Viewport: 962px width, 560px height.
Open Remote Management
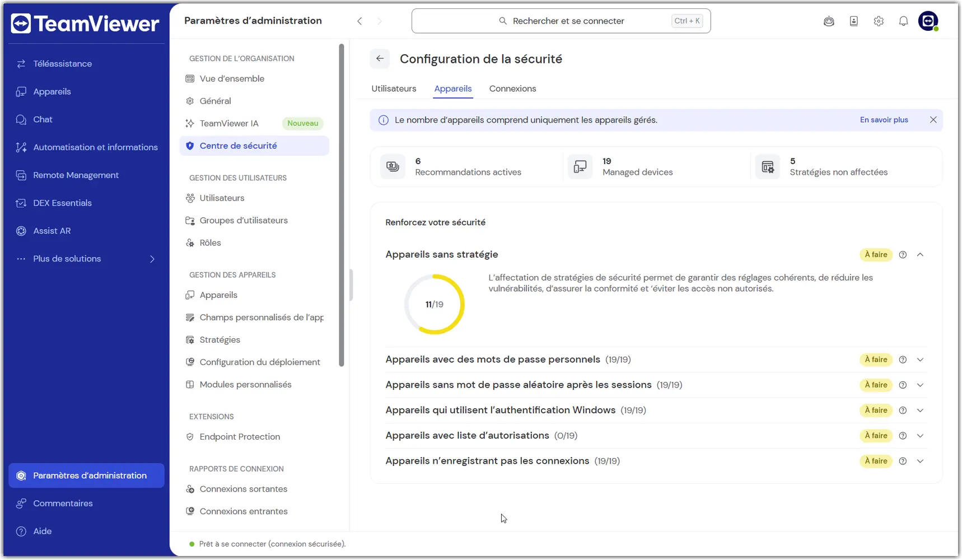[x=86, y=175]
